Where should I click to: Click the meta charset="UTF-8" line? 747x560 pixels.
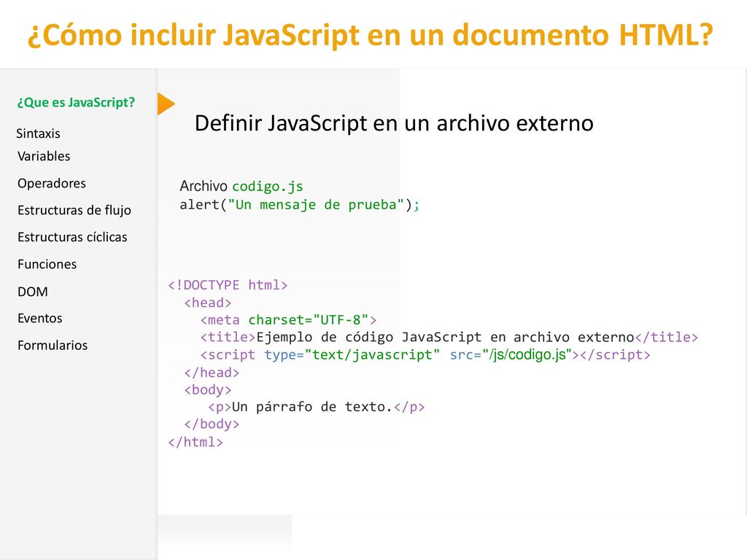pos(289,320)
